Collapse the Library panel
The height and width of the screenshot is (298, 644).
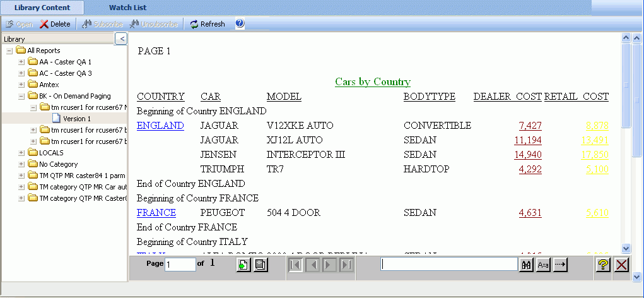[x=122, y=39]
